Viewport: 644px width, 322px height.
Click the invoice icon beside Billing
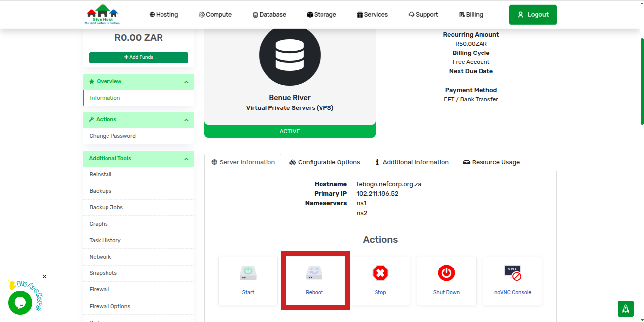(462, 15)
